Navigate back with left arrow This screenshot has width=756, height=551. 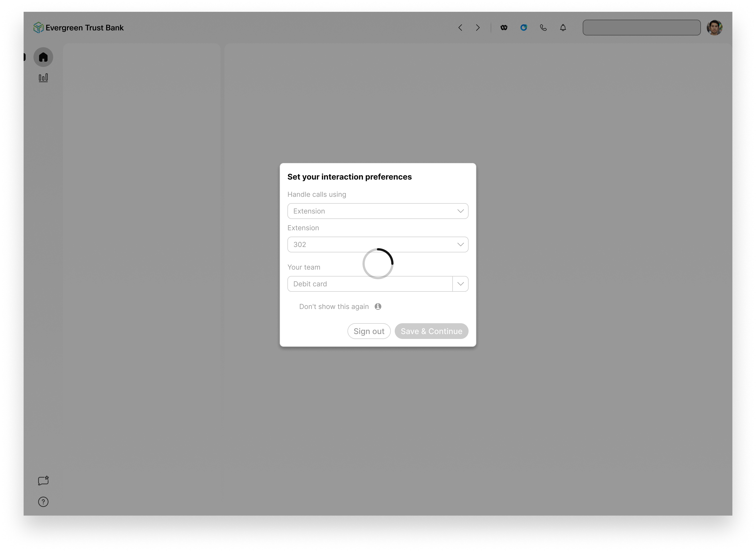(460, 28)
